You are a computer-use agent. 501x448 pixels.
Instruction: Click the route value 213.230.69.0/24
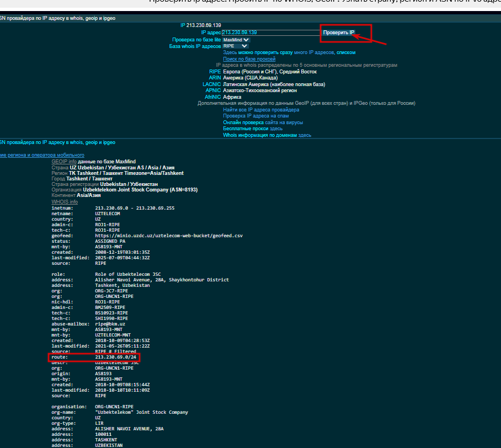click(116, 357)
